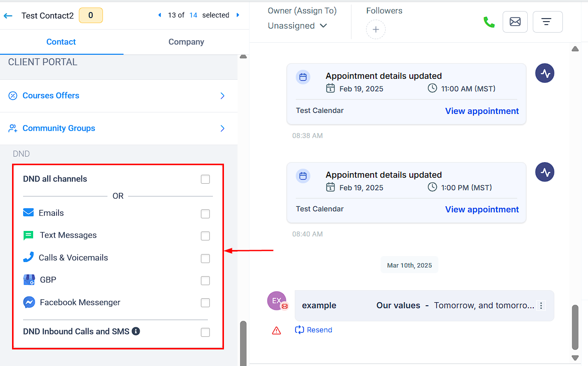
Task: Open the Courses Offers link
Action: (x=51, y=95)
